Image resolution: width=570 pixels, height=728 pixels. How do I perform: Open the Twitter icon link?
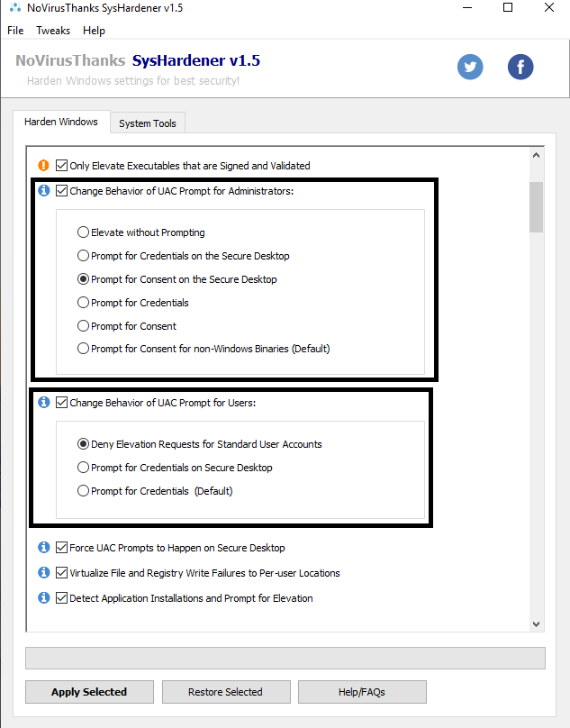pos(470,67)
